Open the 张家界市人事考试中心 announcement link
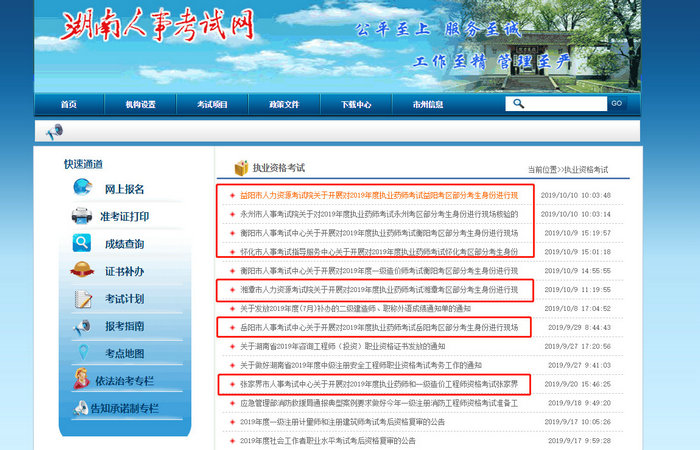The height and width of the screenshot is (450, 700). [378, 383]
